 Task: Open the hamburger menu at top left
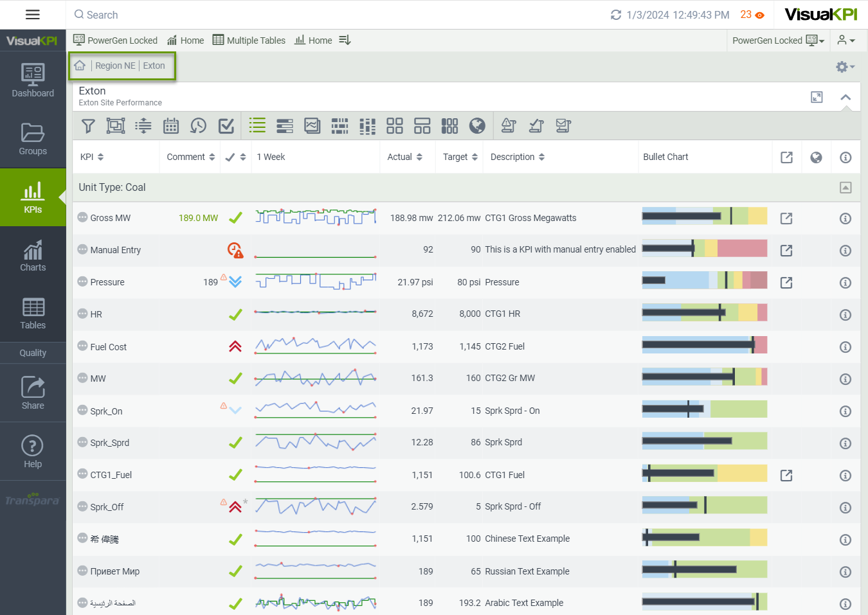pos(33,15)
